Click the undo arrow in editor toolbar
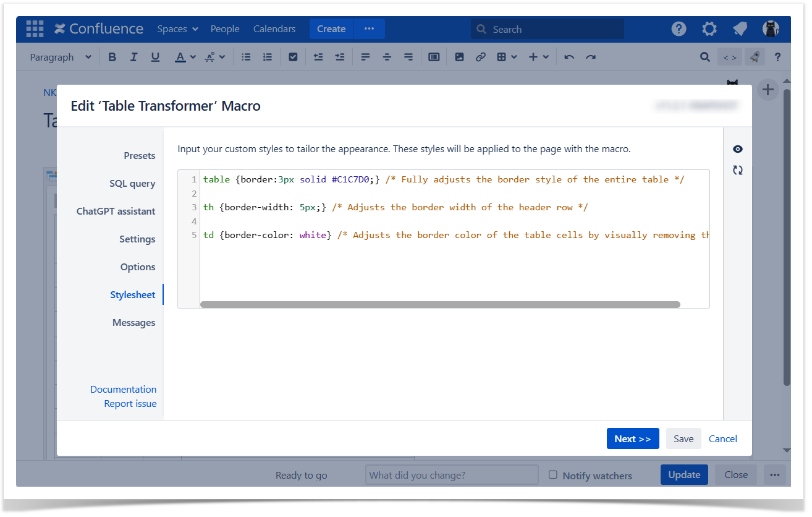The width and height of the screenshot is (812, 517). 569,57
